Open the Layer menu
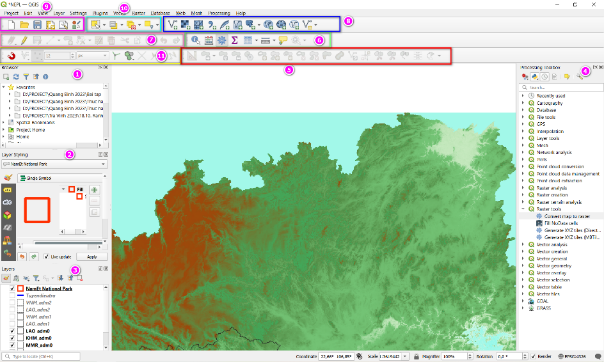604x362 pixels. [59, 13]
